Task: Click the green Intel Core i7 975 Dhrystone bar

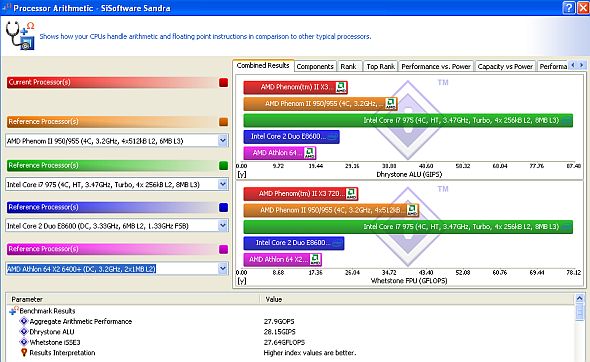Action: pyautogui.click(x=408, y=120)
